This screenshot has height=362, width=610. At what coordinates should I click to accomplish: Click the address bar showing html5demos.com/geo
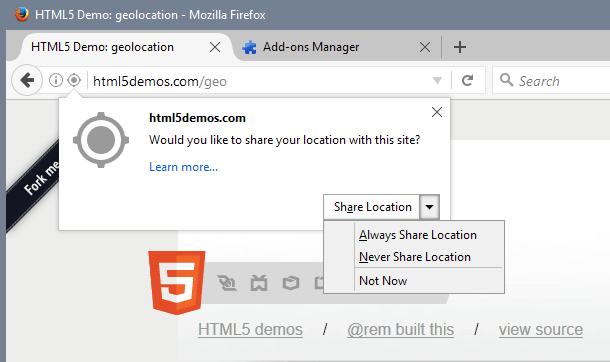[x=261, y=81]
